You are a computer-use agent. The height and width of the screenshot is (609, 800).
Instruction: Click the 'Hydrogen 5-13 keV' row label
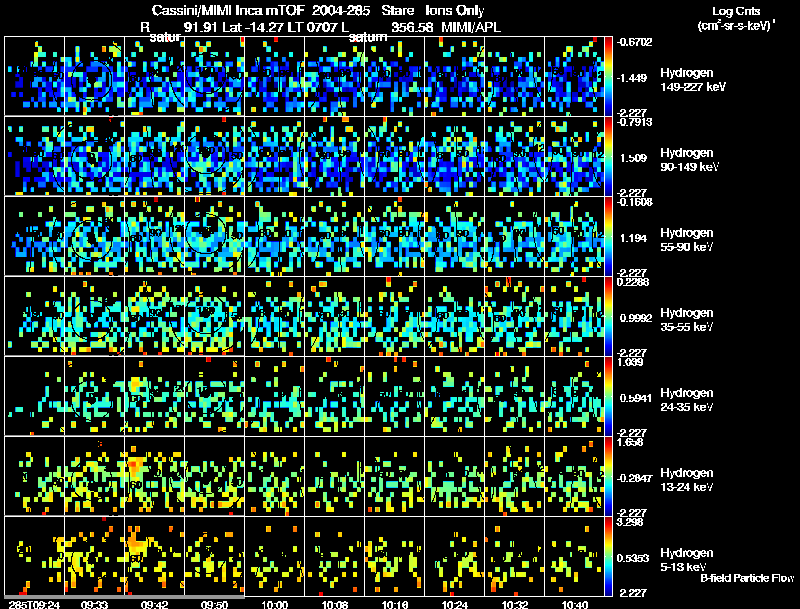click(x=687, y=560)
